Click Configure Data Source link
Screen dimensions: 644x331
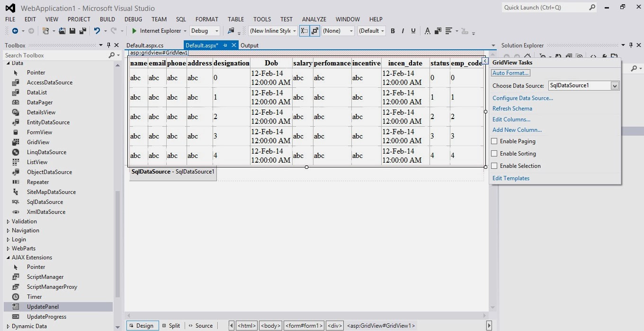[523, 98]
